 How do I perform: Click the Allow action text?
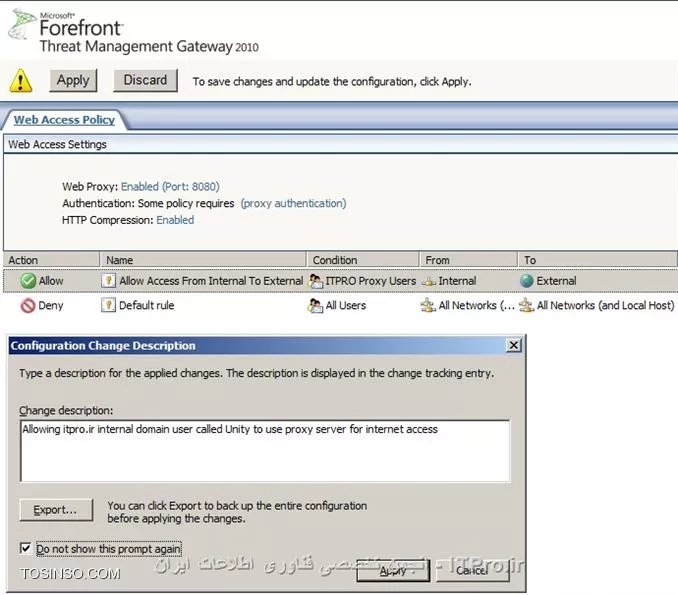pos(51,281)
